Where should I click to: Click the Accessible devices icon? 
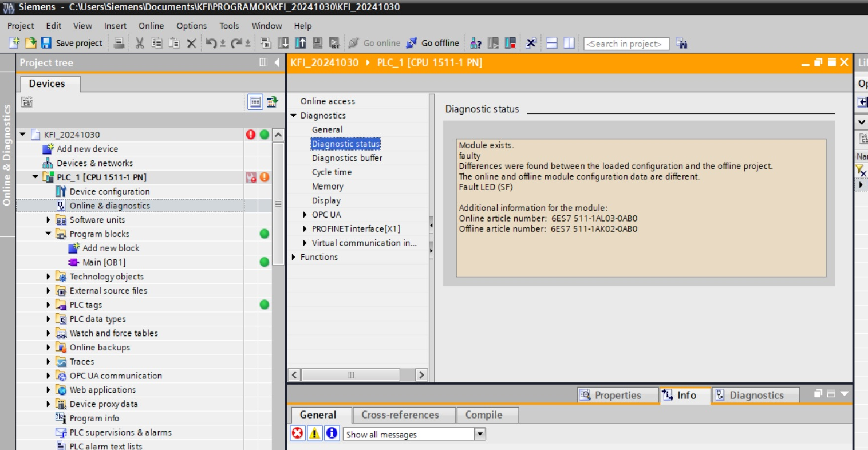point(475,43)
